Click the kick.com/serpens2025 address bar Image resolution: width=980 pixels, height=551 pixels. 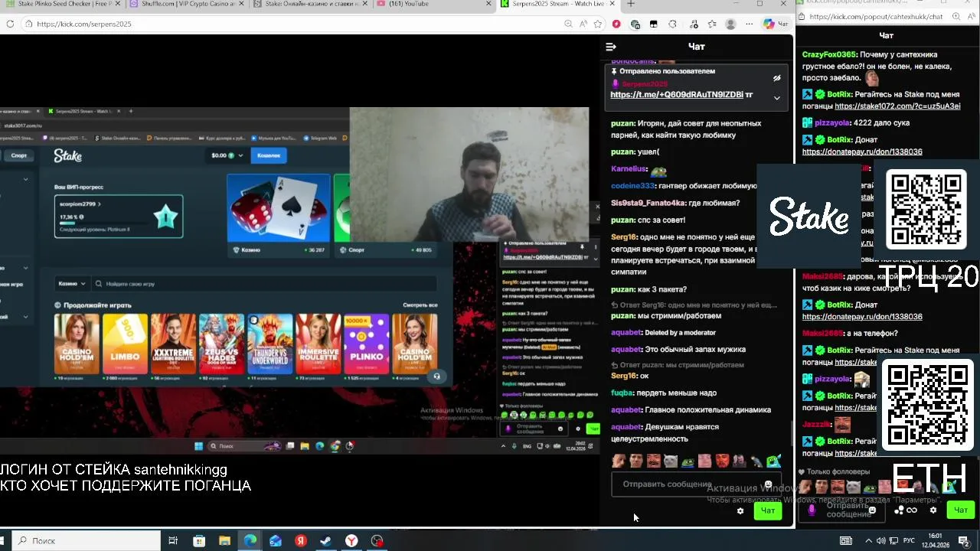click(291, 24)
